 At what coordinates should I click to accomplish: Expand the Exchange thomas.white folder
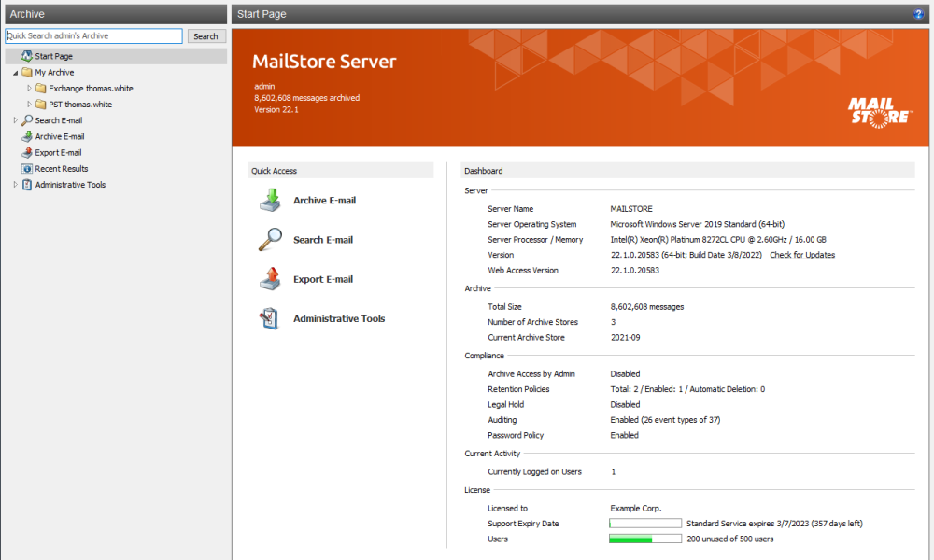pyautogui.click(x=30, y=89)
